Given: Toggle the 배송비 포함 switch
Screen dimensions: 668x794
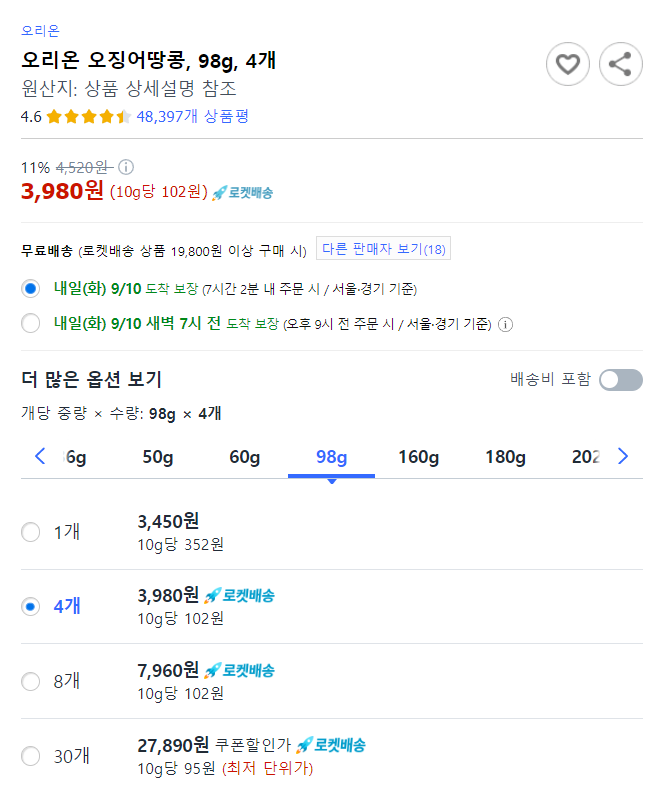Looking at the screenshot, I should tap(620, 380).
